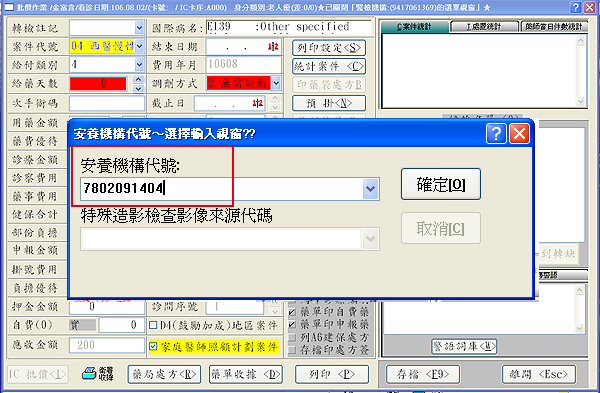The width and height of the screenshot is (600, 393).
Task: Decrease 給藥天數 with the down arrow
Action: click(139, 88)
